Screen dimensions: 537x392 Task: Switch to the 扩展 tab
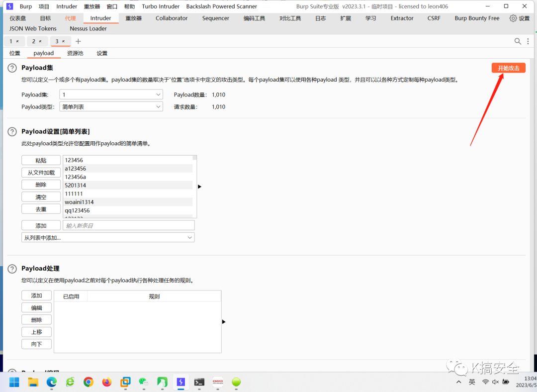point(346,18)
